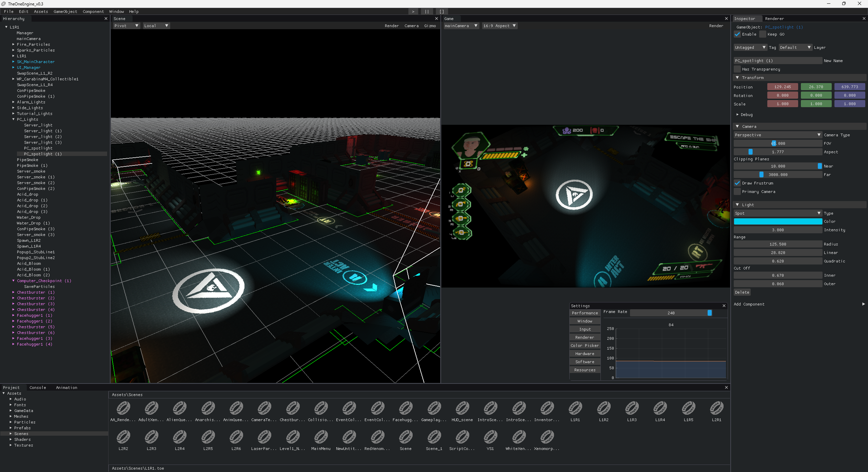Open the GameObject menu
The height and width of the screenshot is (472, 868).
pyautogui.click(x=65, y=12)
